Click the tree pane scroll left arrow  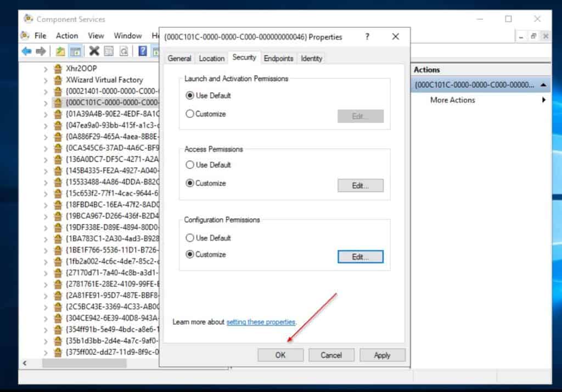(x=25, y=363)
